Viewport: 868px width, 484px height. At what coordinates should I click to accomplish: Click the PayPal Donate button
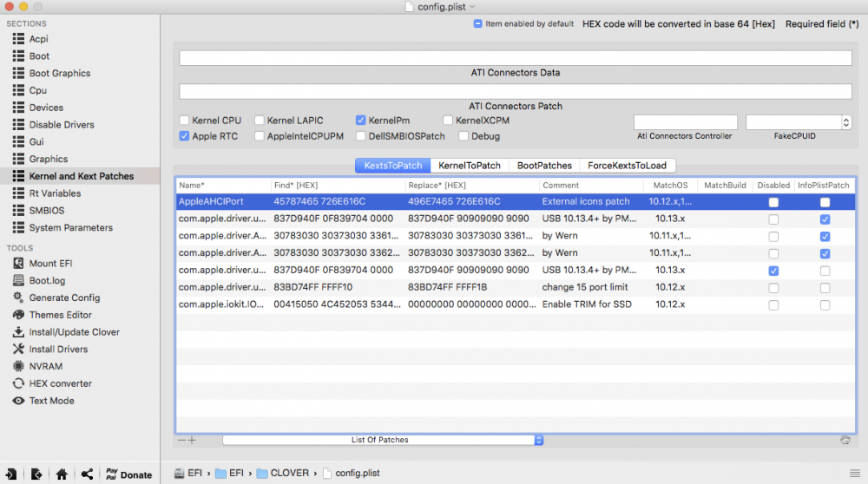click(x=128, y=474)
